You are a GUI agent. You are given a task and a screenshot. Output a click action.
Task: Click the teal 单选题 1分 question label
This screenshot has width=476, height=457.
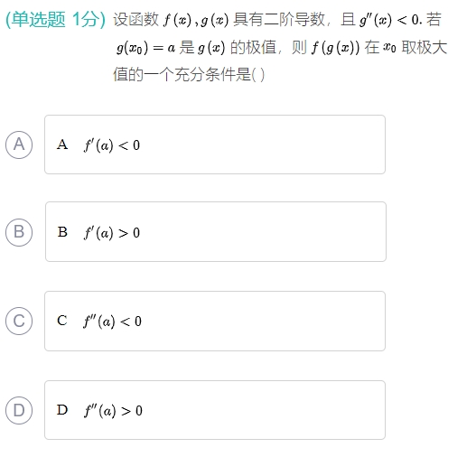point(56,19)
